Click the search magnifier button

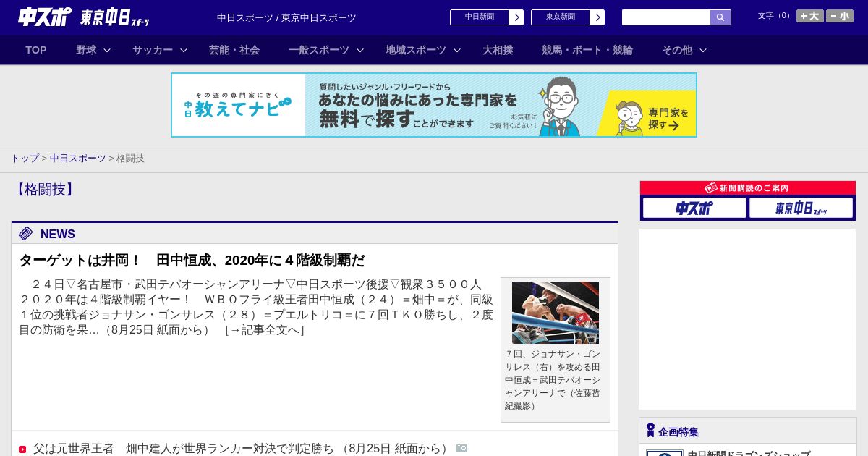[x=720, y=17]
